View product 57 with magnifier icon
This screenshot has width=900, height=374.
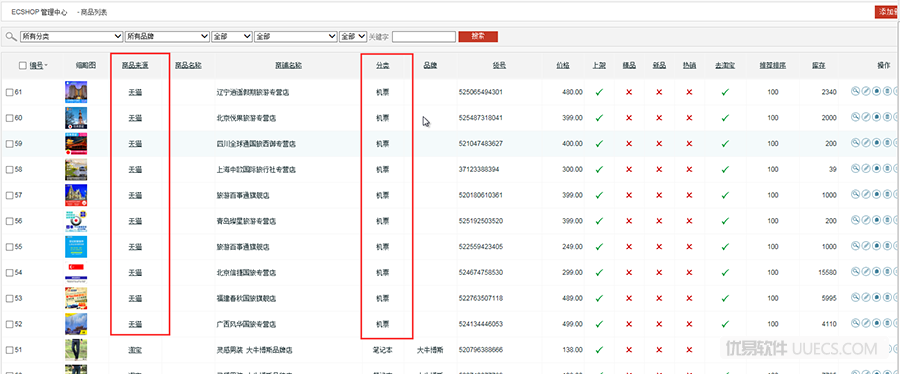click(855, 194)
